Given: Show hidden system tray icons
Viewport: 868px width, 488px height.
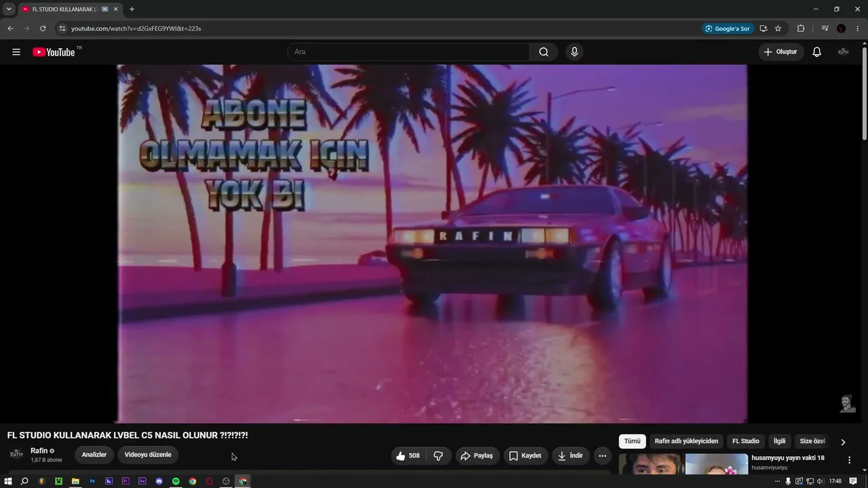Looking at the screenshot, I should (777, 481).
